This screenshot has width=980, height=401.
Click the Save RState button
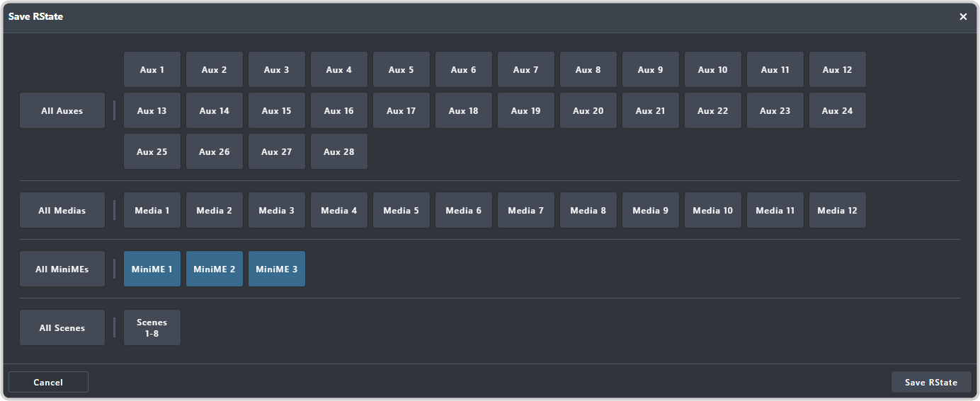coord(931,382)
